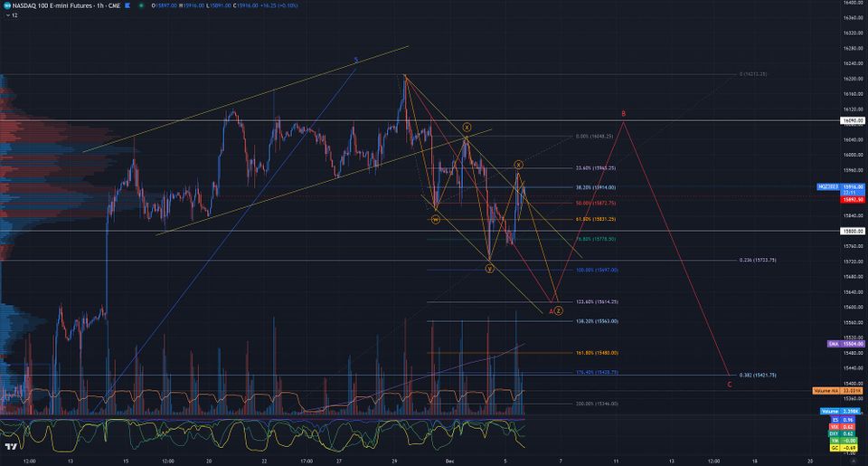Click the ES 0.96 correlation label
The image size is (868, 466).
[843, 420]
